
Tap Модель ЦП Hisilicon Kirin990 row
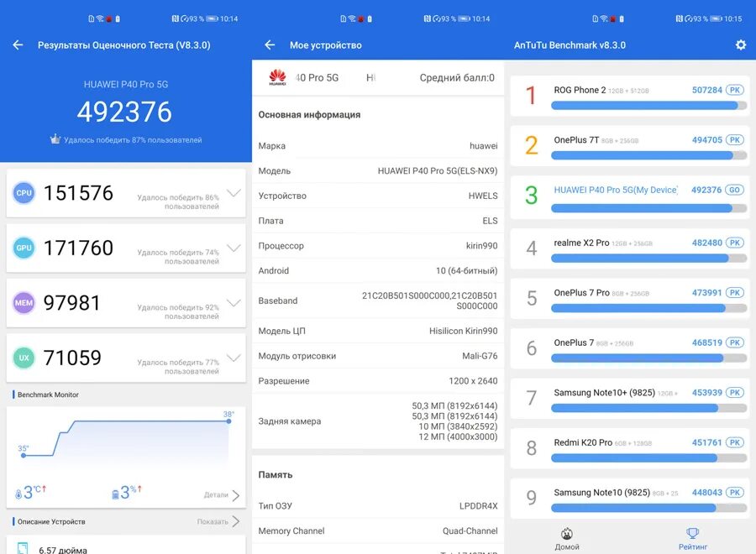coord(378,331)
